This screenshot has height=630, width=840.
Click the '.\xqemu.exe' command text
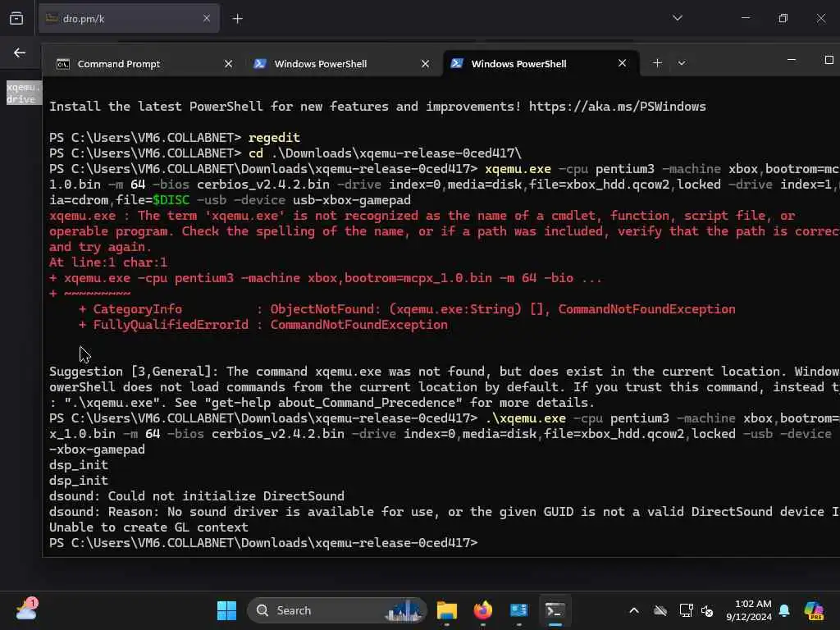click(x=526, y=418)
